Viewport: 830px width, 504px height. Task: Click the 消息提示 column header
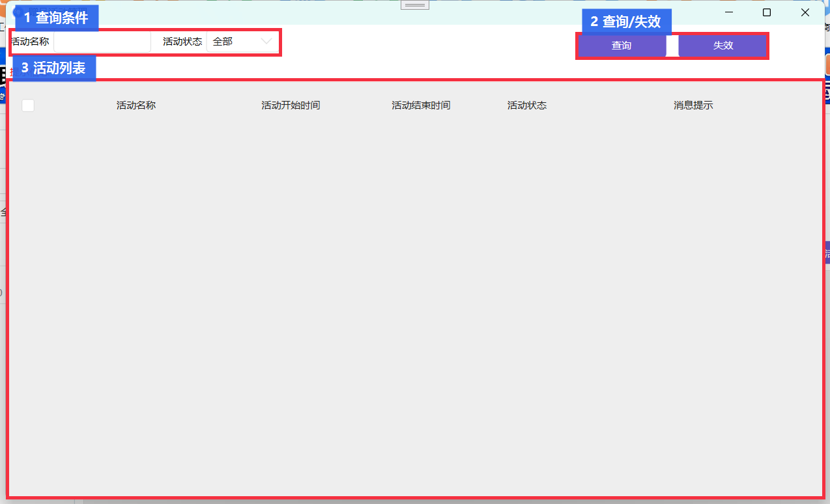693,105
